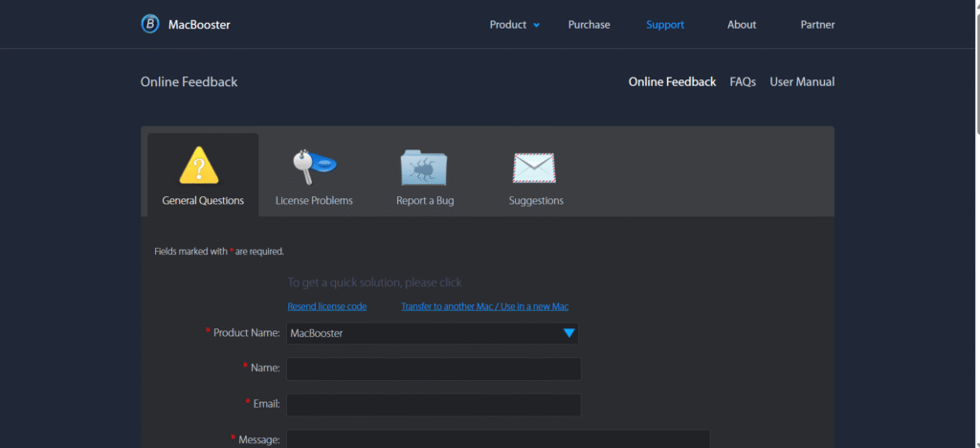
Task: Navigate to the Partner page
Action: click(817, 25)
